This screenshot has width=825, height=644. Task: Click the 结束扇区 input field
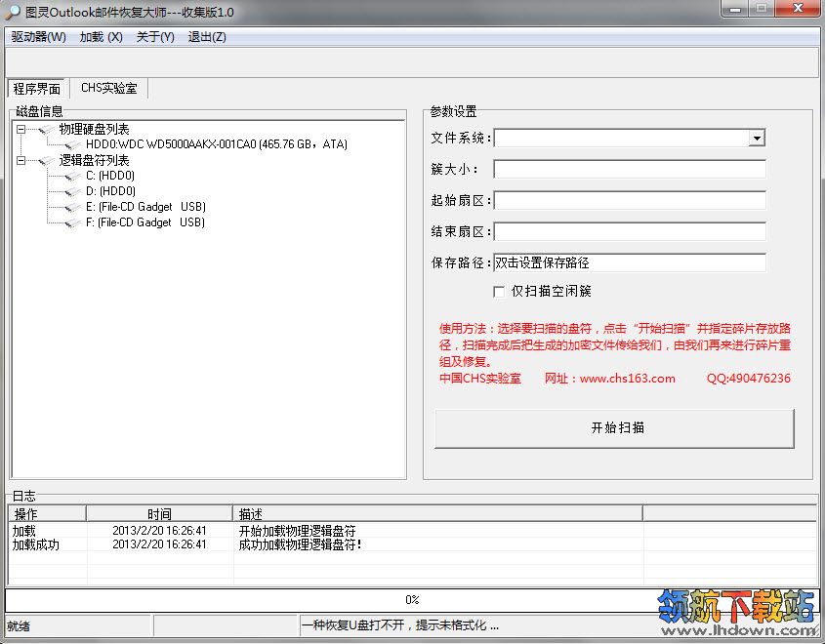tap(630, 231)
